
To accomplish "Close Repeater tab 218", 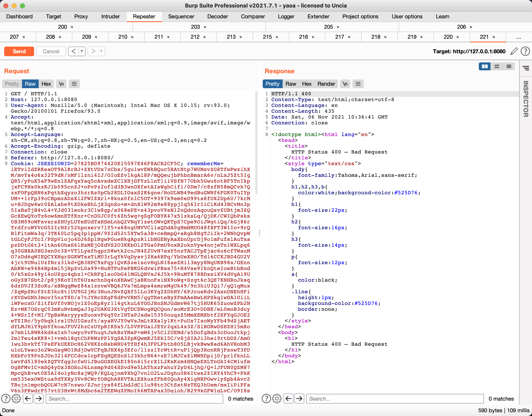I will point(385,37).
